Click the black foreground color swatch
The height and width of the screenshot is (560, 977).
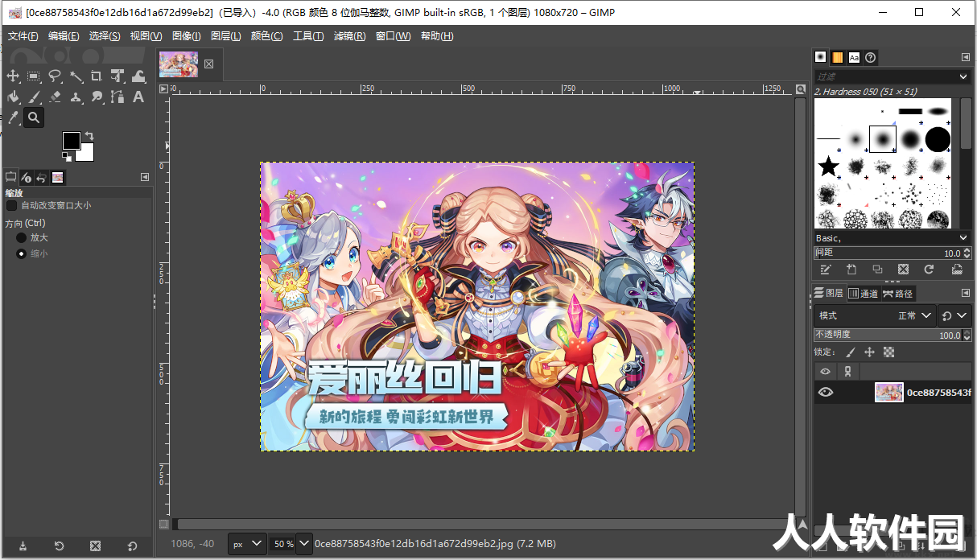click(72, 140)
